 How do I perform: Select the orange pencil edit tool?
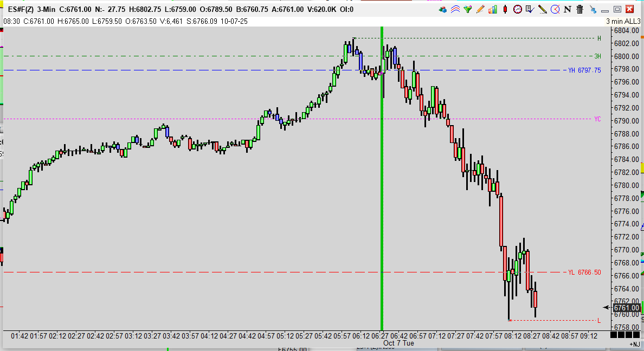coord(479,9)
